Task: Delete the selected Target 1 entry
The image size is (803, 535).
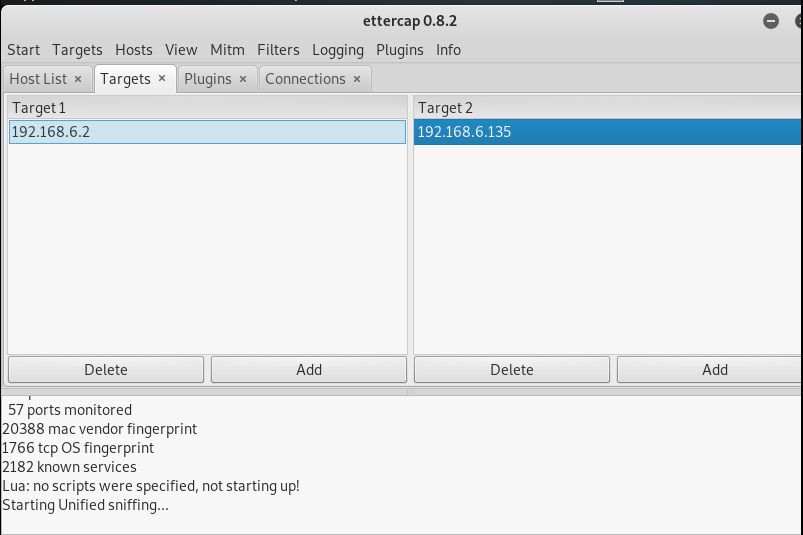Action: 106,370
